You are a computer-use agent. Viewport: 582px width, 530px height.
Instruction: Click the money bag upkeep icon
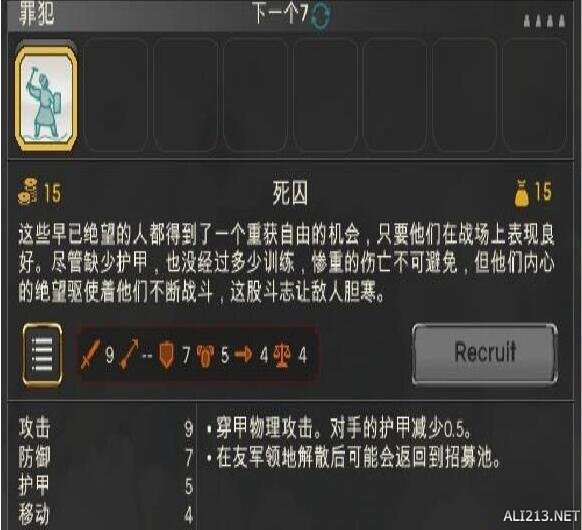[x=522, y=192]
